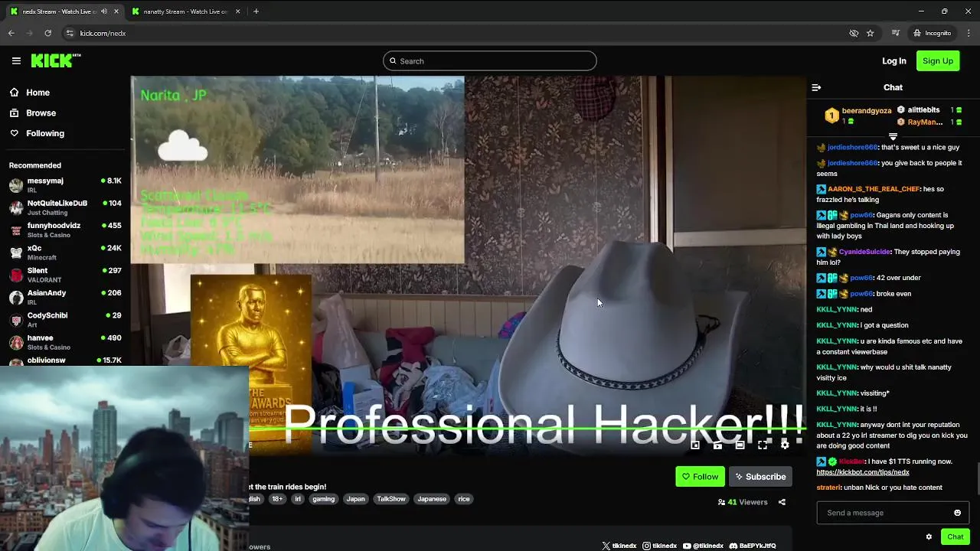The width and height of the screenshot is (980, 551).
Task: Click the Sign Up button
Action: [938, 60]
